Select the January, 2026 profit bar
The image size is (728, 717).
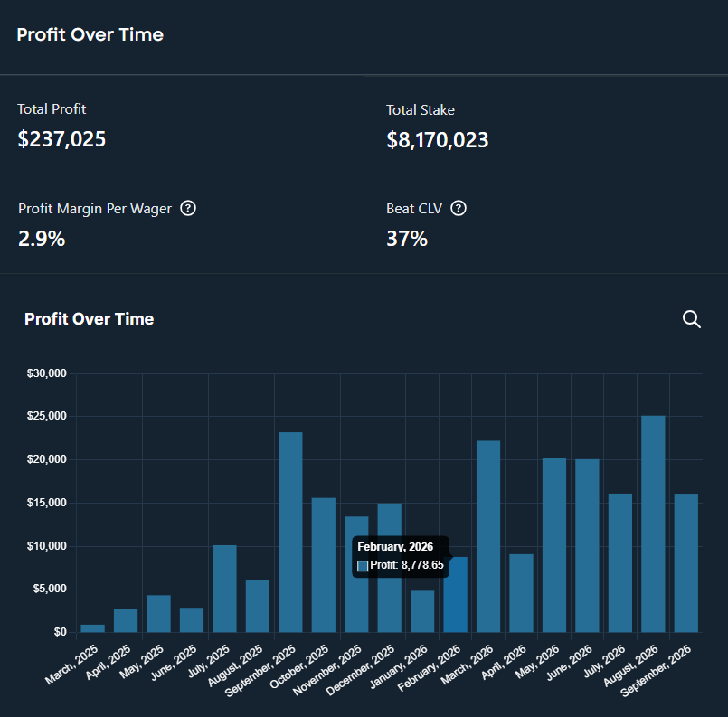pos(422,611)
